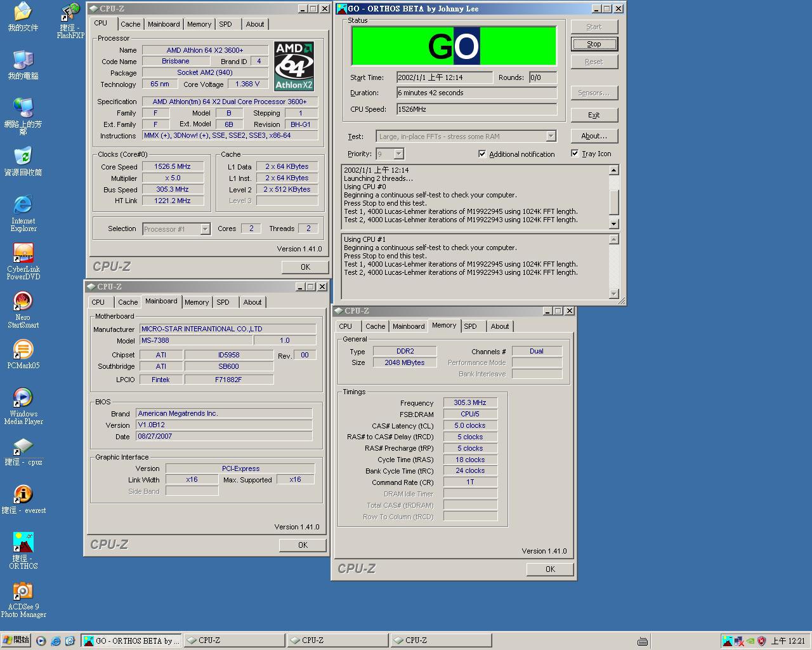The image size is (812, 650).
Task: Launch PCMark05 from the desktop
Action: [x=23, y=354]
